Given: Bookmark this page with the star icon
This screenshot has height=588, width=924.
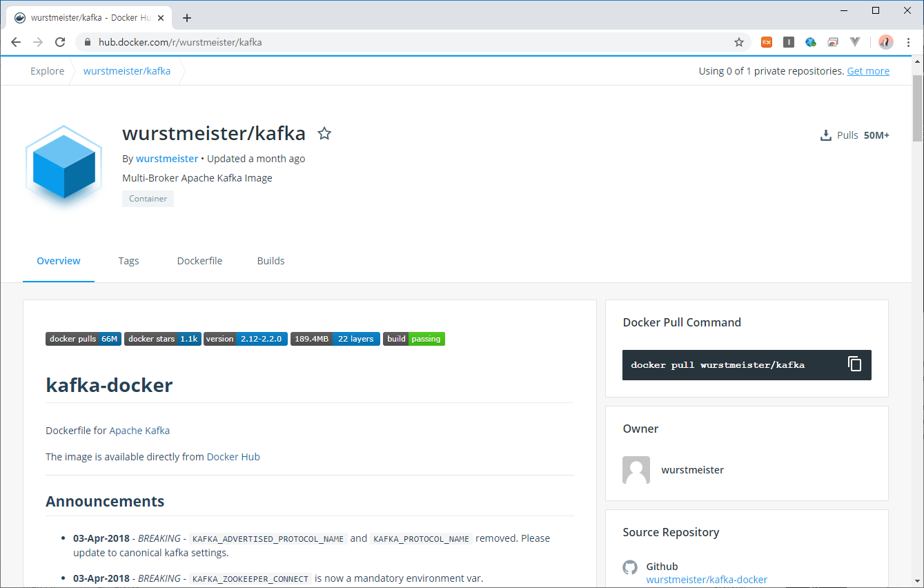Looking at the screenshot, I should coord(739,42).
